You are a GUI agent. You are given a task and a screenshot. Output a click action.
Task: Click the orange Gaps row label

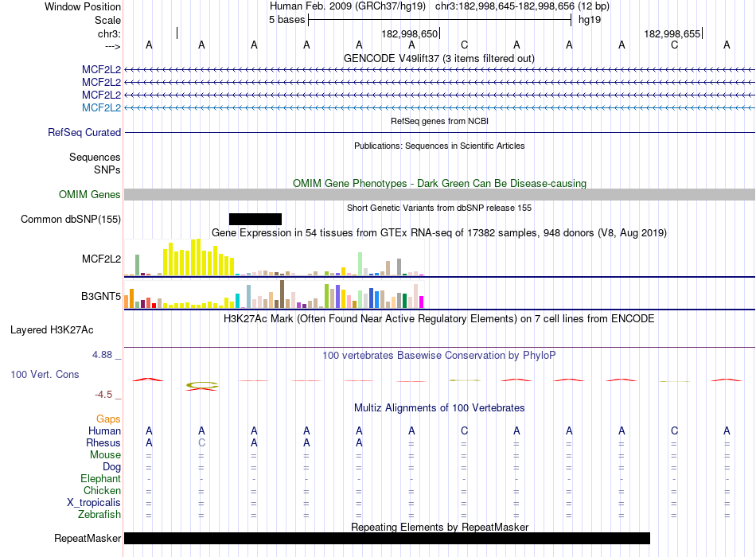click(x=108, y=419)
